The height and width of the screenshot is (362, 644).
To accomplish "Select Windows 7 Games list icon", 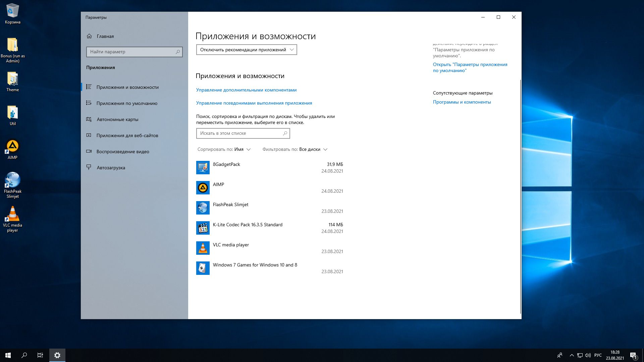I will 203,268.
